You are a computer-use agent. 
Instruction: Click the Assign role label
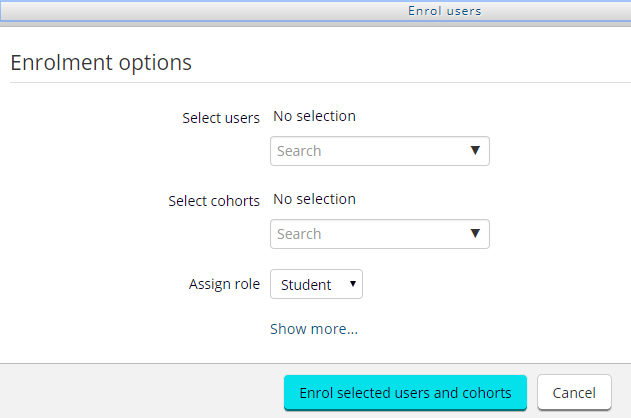point(224,285)
